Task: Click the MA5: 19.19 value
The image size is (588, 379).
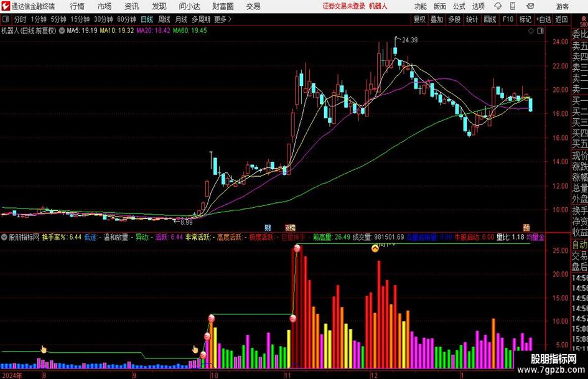Action: [x=82, y=30]
